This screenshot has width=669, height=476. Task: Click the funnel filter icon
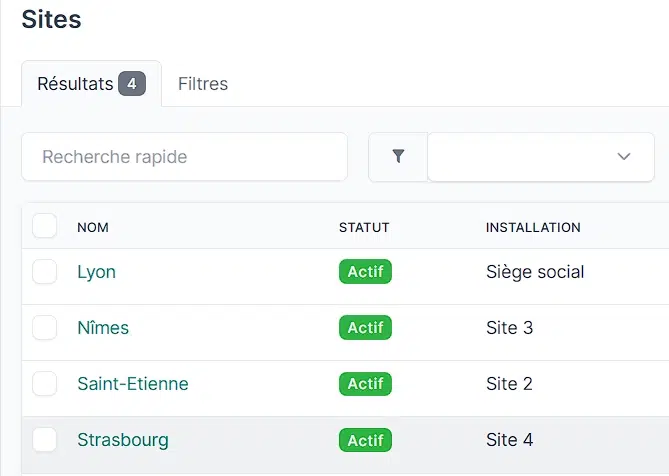pyautogui.click(x=398, y=157)
